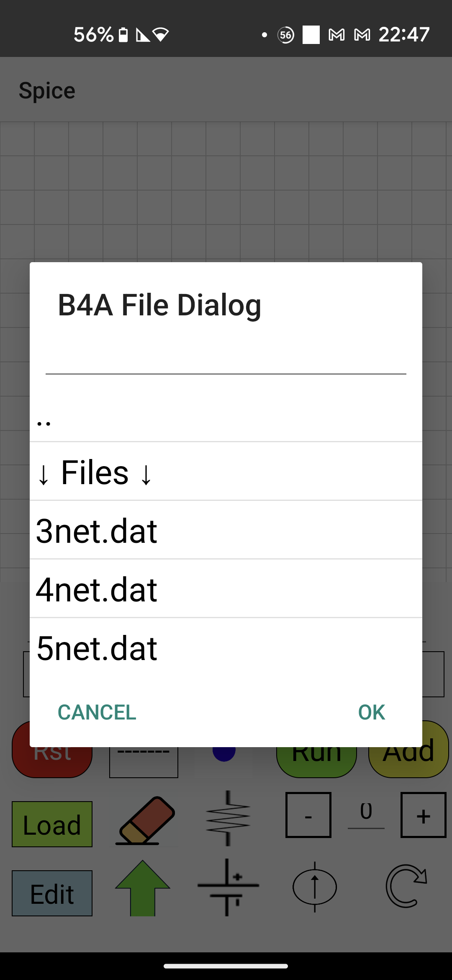The height and width of the screenshot is (980, 452).
Task: Tap the Wi-Fi status icon
Action: click(x=161, y=35)
